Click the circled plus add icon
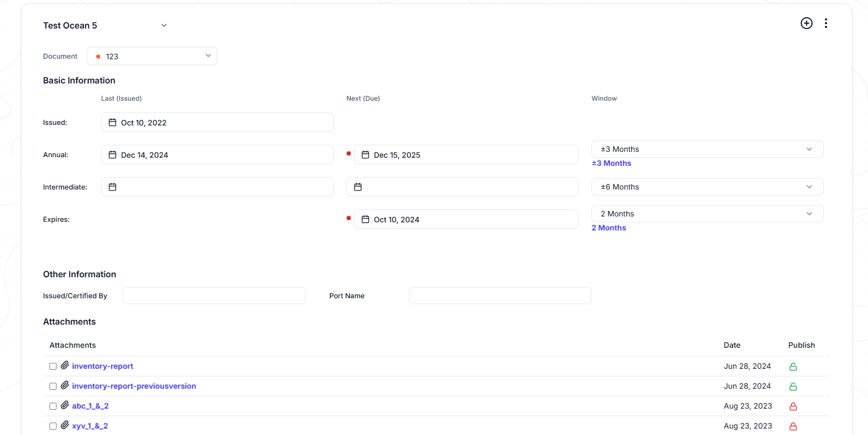This screenshot has width=868, height=435. (x=806, y=23)
